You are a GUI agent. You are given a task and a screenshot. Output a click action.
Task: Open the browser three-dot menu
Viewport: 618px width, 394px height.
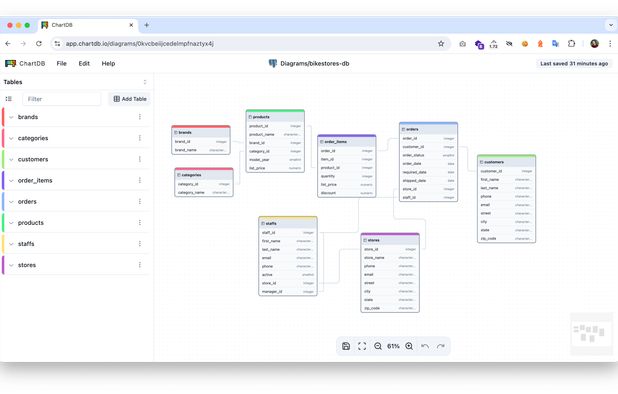[x=610, y=44]
